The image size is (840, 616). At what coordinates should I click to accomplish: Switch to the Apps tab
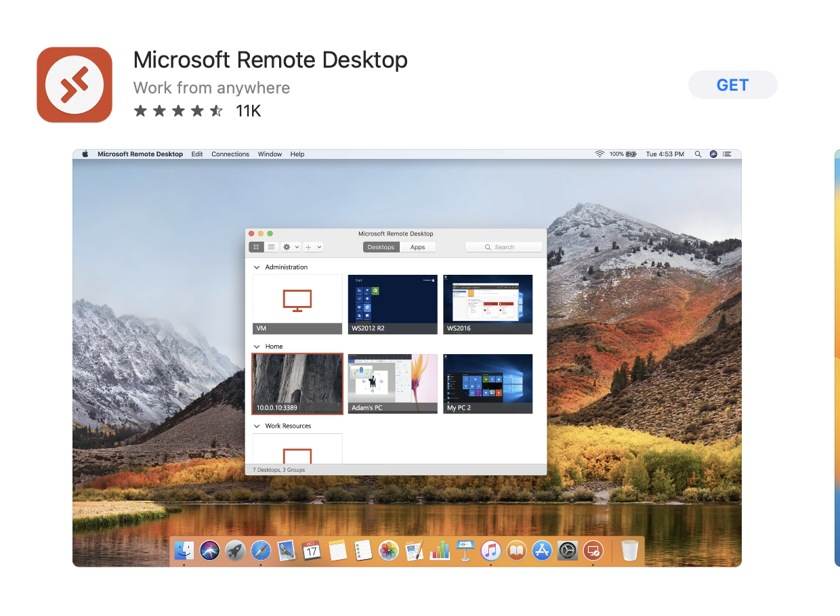pos(417,247)
